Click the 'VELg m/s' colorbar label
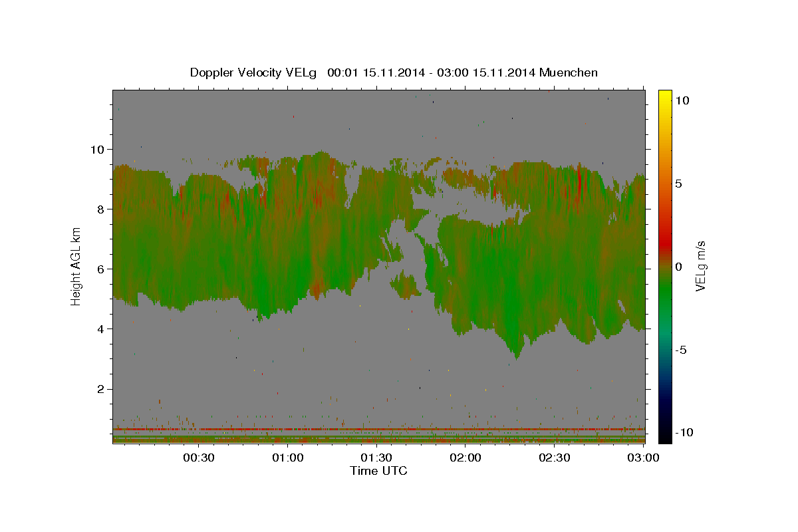The width and height of the screenshot is (798, 532). (x=700, y=267)
